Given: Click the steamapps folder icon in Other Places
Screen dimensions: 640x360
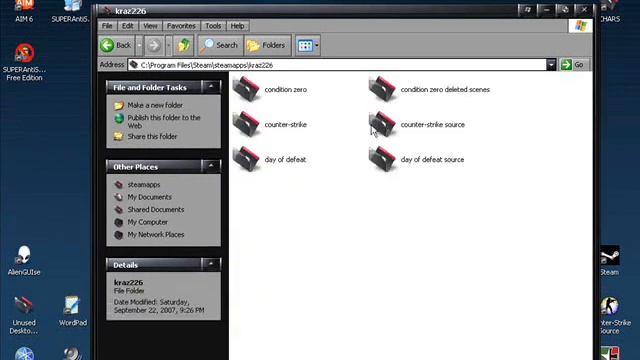Looking at the screenshot, I should [119, 185].
